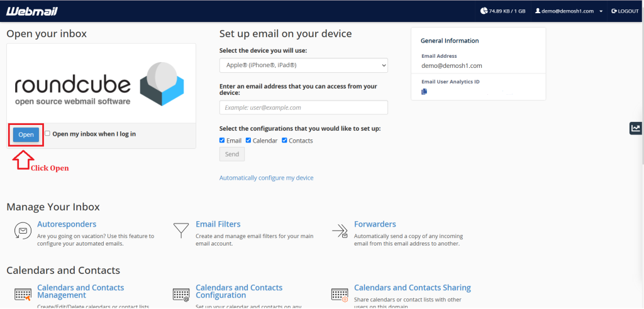Click the roundcube logo image
Screen dimensions: 644x309
[99, 84]
